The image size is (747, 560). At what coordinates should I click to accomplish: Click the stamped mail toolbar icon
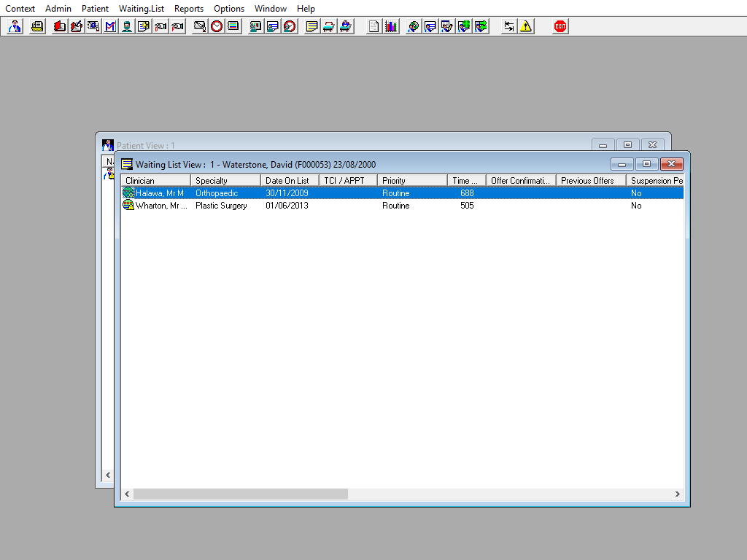(x=93, y=26)
